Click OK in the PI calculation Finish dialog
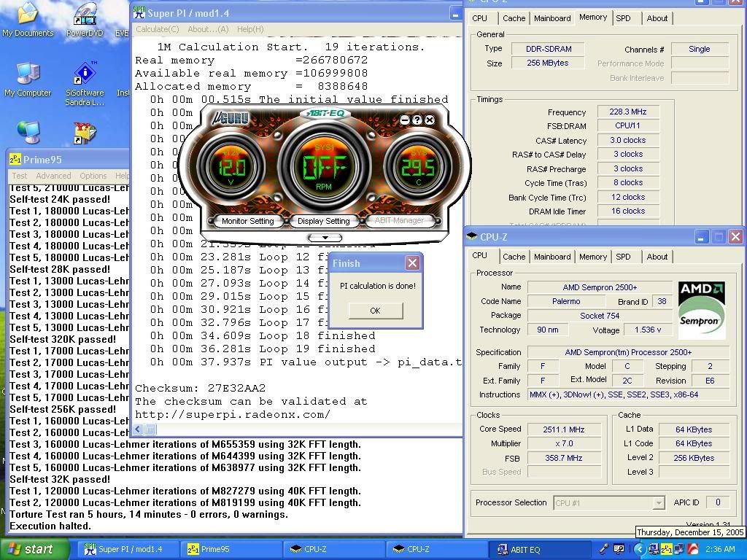 (x=374, y=310)
